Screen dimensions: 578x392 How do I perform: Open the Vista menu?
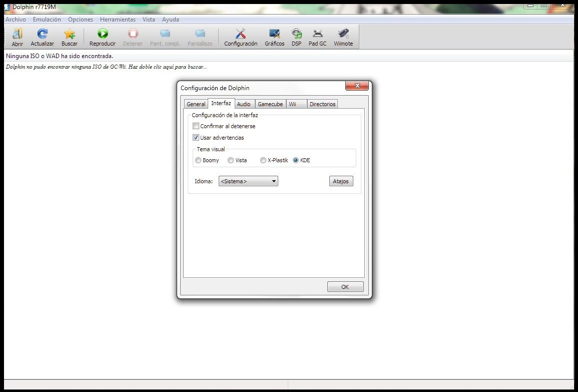[149, 20]
